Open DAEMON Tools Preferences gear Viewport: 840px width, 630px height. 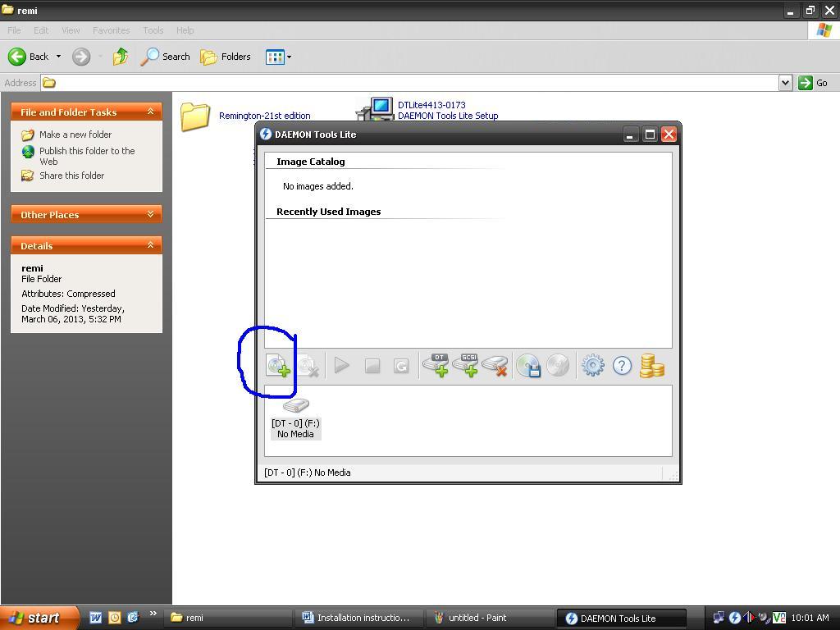(593, 366)
